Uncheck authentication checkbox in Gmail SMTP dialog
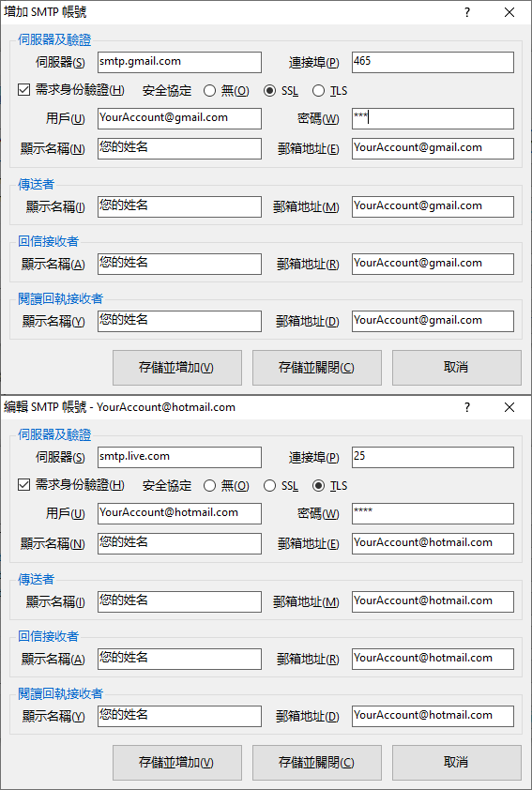Screen dimensions: 532x790 click(23, 91)
